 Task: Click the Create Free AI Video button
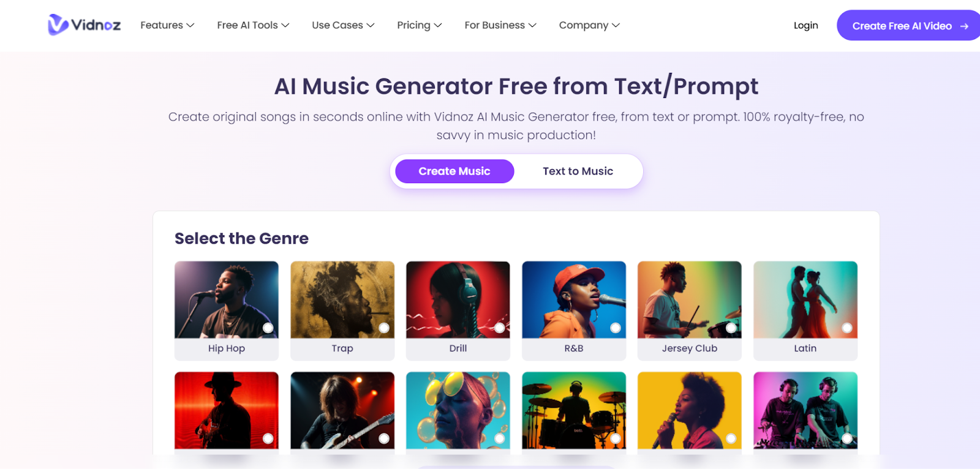910,26
